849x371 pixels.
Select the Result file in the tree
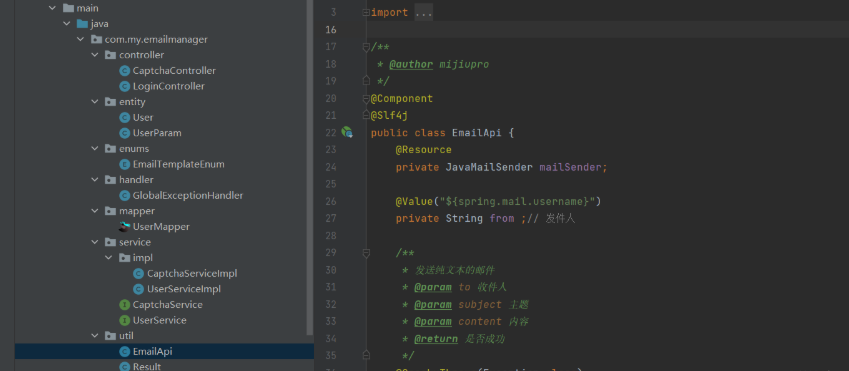coord(147,367)
